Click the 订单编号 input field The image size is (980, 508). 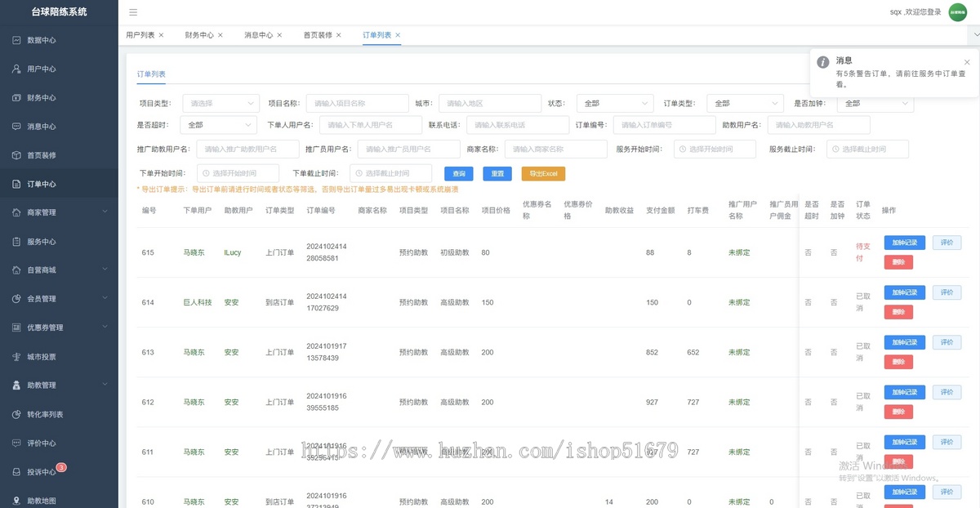(665, 125)
